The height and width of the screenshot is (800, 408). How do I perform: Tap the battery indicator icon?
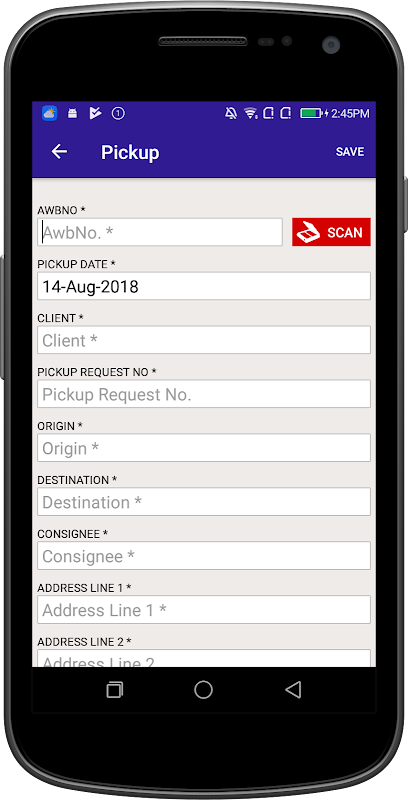coord(311,113)
